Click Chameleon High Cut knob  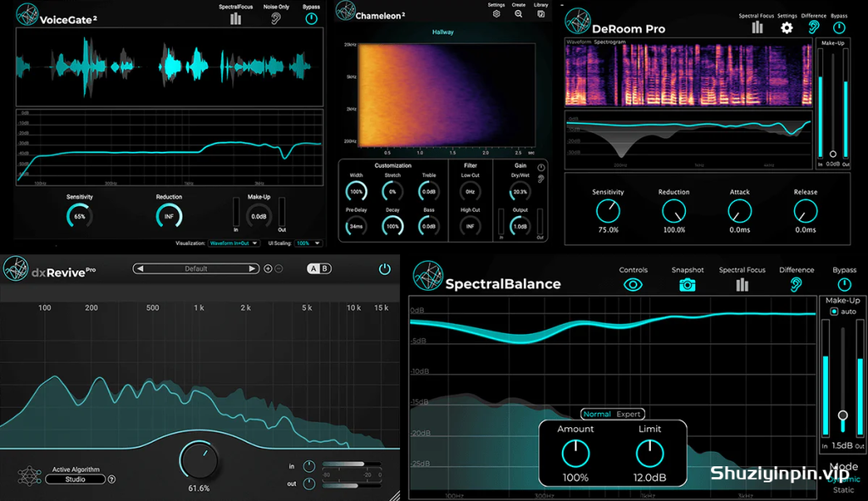(x=470, y=225)
